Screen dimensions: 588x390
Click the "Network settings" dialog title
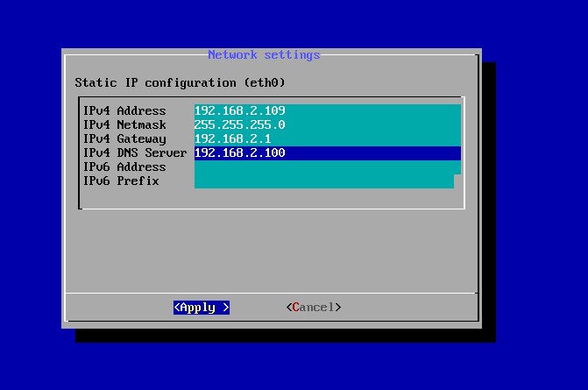(264, 55)
